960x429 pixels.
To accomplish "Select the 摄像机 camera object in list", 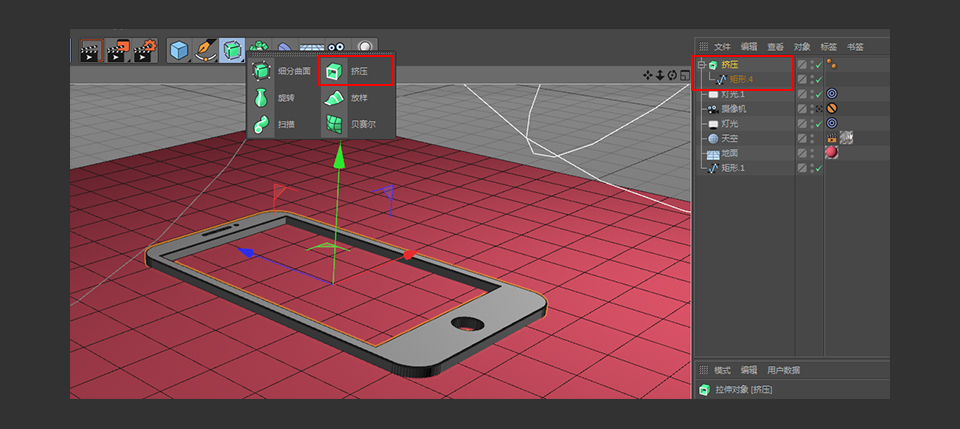I will [734, 109].
